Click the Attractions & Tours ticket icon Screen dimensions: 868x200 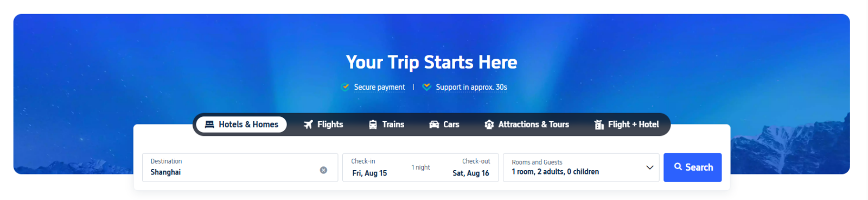(x=489, y=124)
